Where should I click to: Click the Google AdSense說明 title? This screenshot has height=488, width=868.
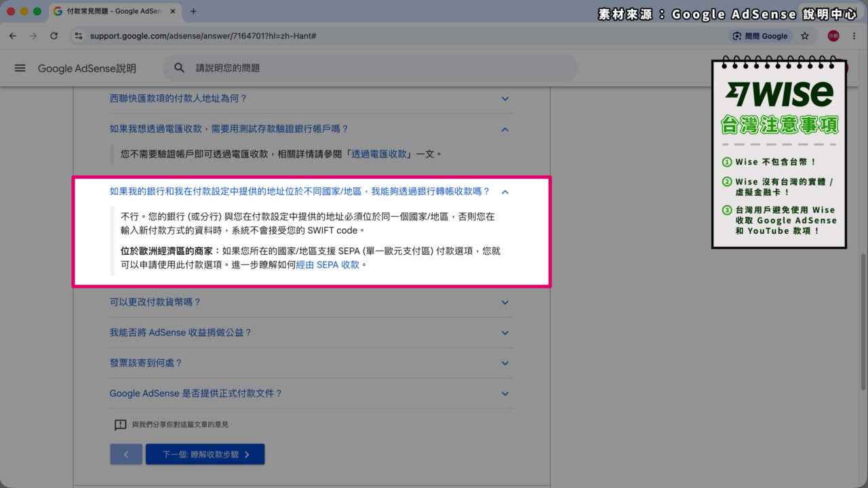pyautogui.click(x=87, y=68)
